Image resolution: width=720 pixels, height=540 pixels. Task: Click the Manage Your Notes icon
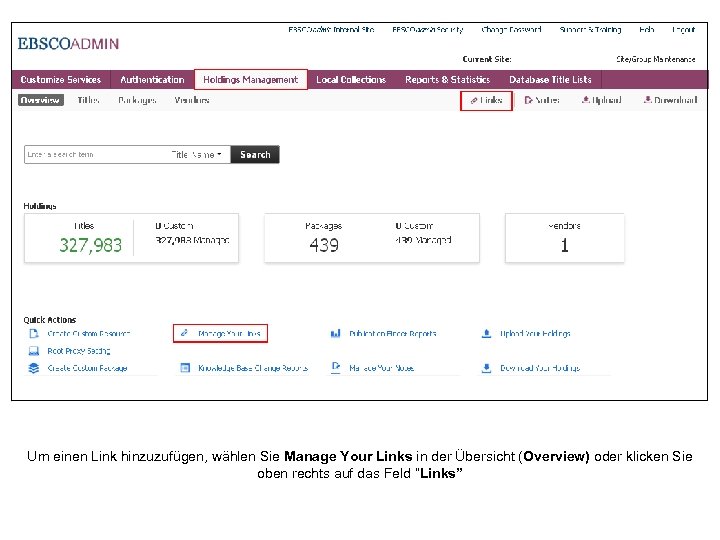tap(336, 367)
